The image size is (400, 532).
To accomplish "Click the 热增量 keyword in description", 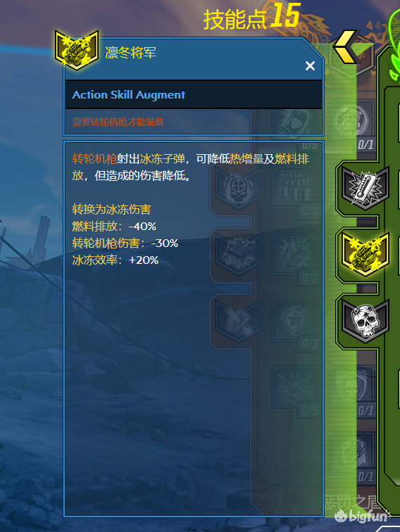I will [x=247, y=159].
